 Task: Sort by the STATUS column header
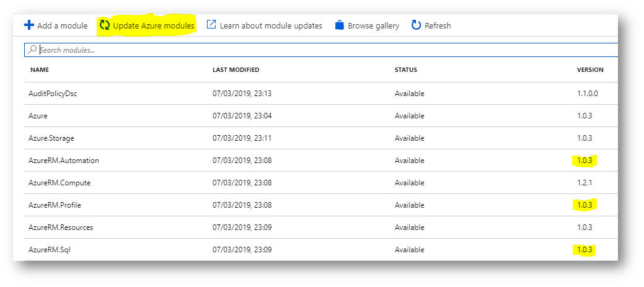point(406,70)
